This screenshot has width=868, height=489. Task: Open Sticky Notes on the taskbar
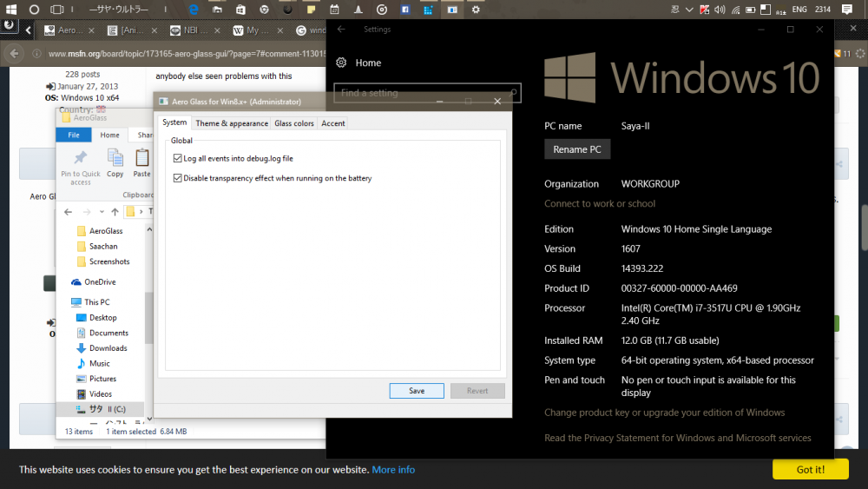311,10
